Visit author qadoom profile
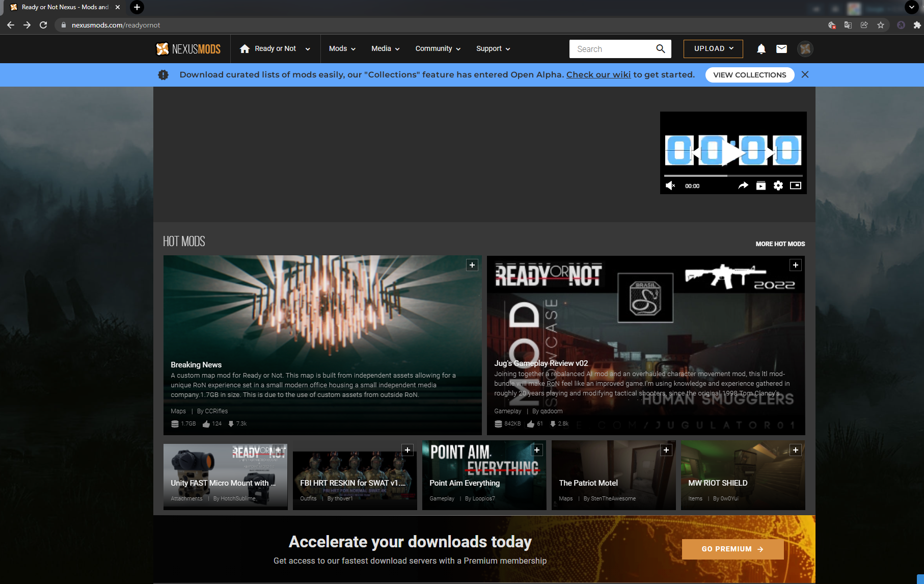Viewport: 924px width, 584px height. (551, 411)
